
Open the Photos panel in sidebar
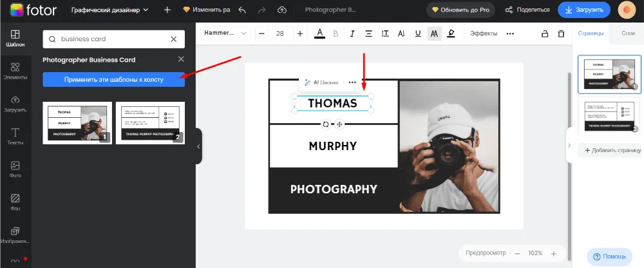[x=15, y=169]
